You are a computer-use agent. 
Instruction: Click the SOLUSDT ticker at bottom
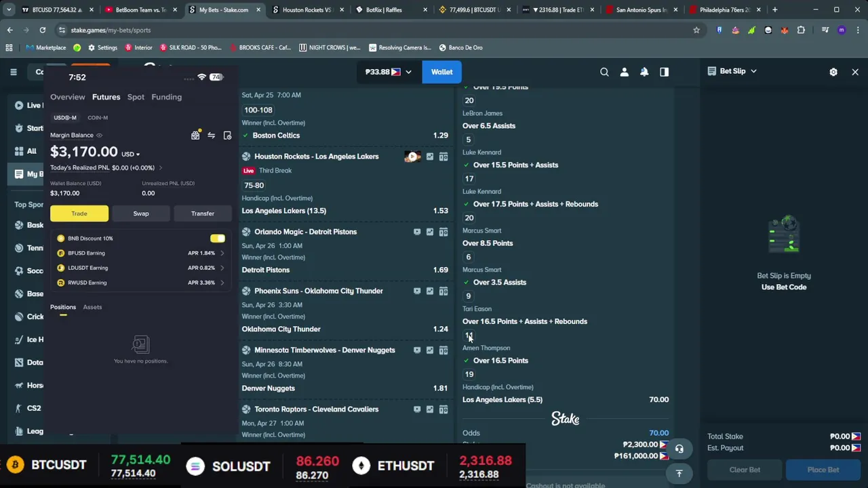click(x=241, y=466)
